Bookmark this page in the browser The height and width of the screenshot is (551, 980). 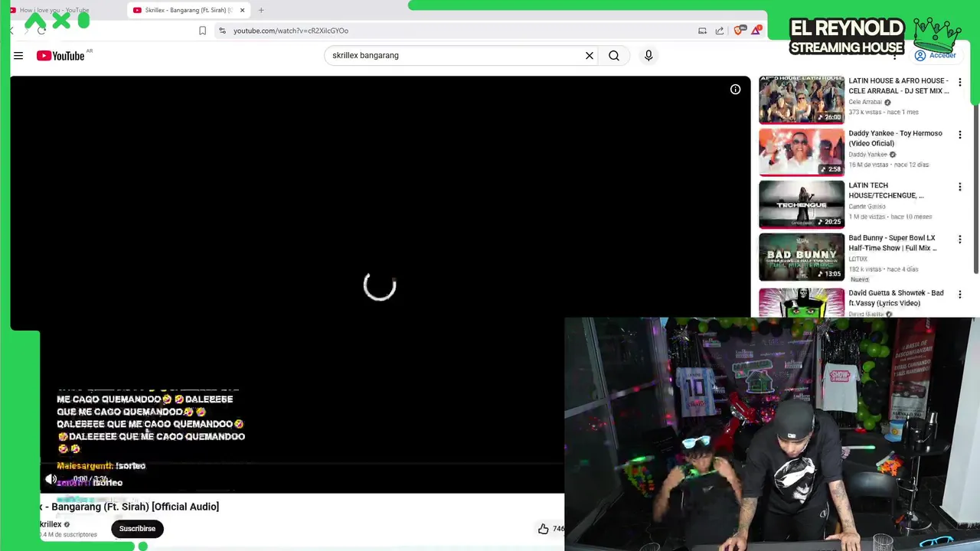[x=202, y=31]
